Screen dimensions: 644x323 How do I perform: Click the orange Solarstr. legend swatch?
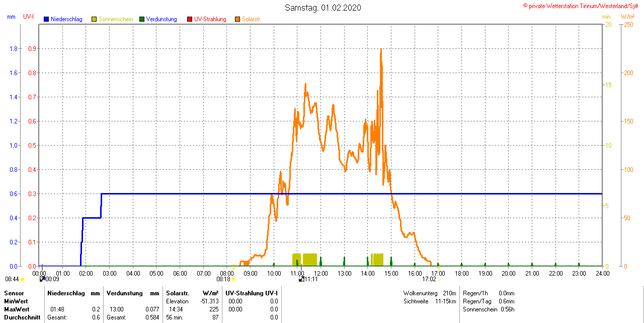[237, 19]
